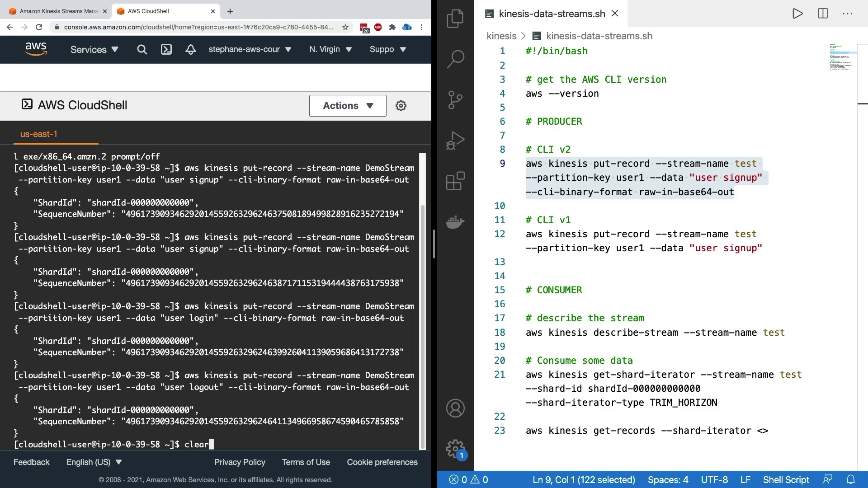Open the Search panel in the activity bar
Screen dimensions: 868x488
455,59
